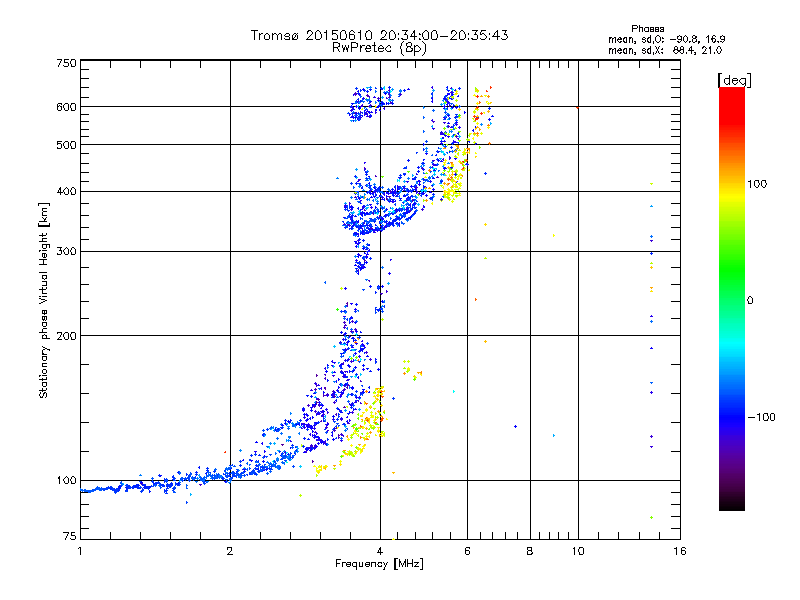Click the x-axis label 'Frequency [MHz]'
The width and height of the screenshot is (800, 600).
[379, 564]
